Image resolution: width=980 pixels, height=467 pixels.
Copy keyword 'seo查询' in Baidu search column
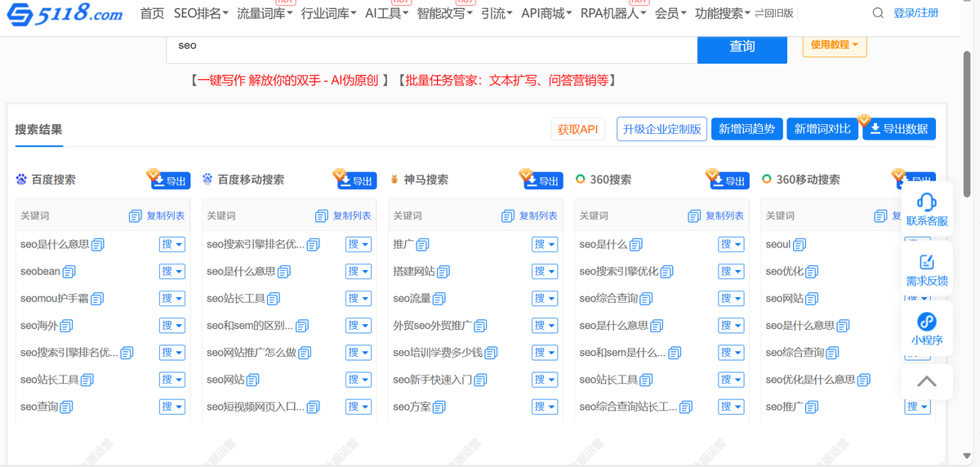(x=67, y=407)
